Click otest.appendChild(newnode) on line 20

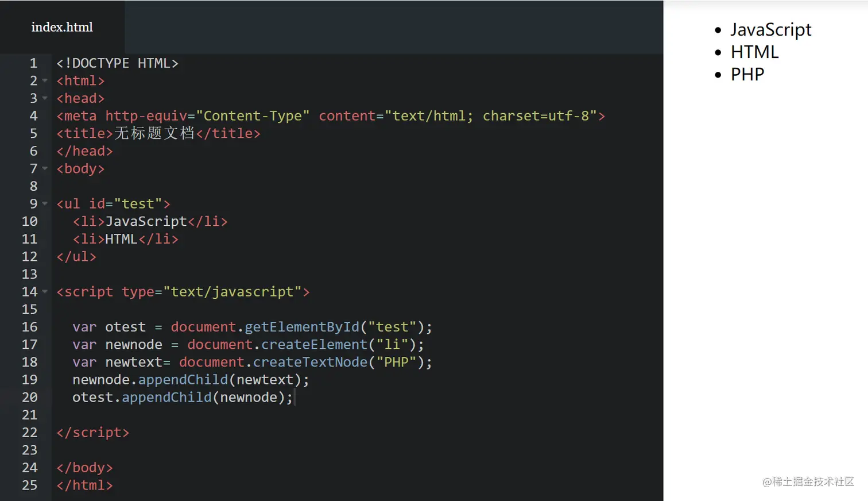[179, 398]
